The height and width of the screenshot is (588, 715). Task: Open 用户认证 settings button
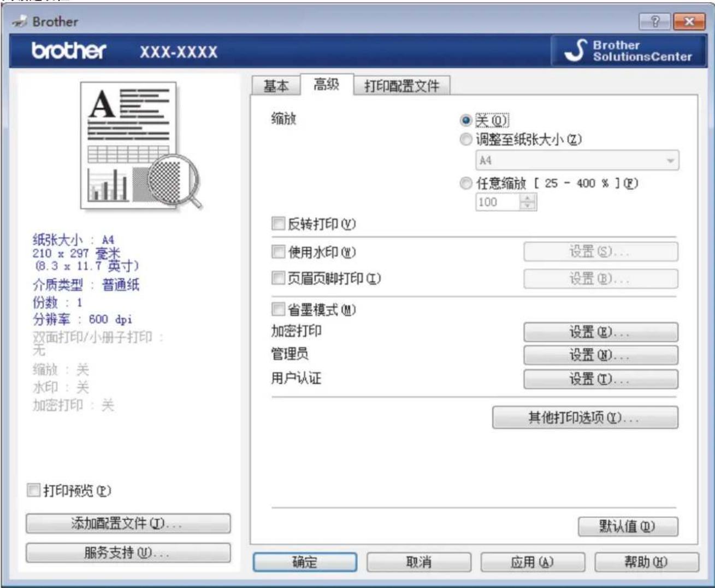pyautogui.click(x=601, y=379)
